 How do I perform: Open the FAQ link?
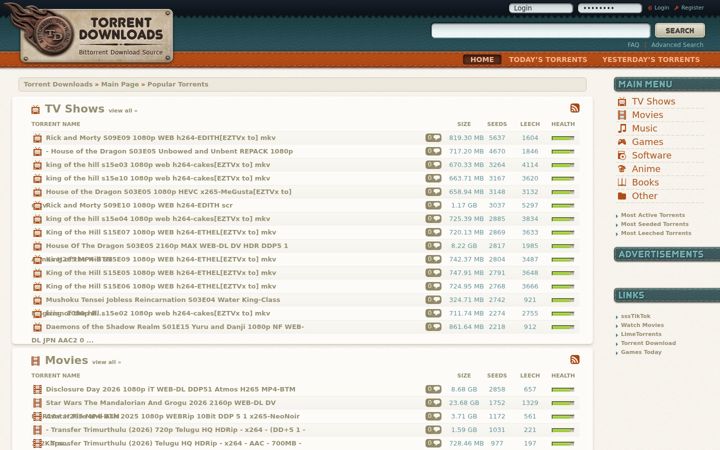(x=633, y=45)
